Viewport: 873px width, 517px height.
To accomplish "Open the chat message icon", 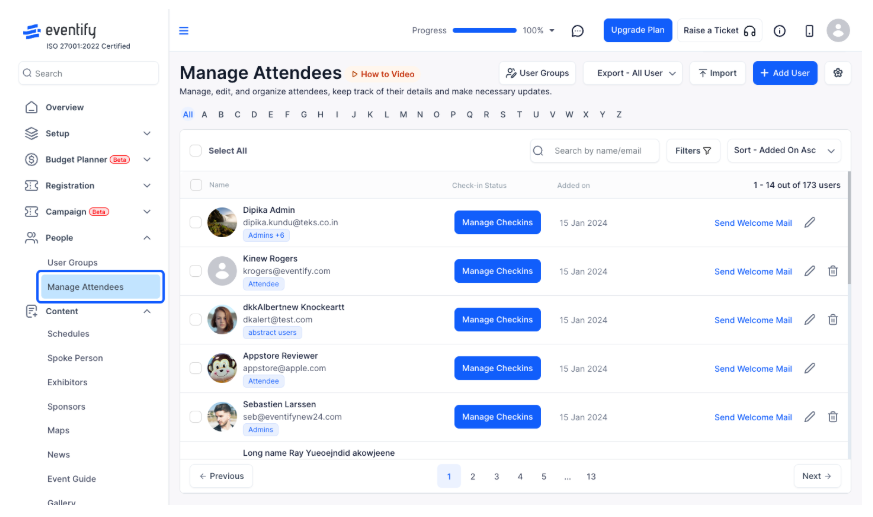I will [x=577, y=31].
